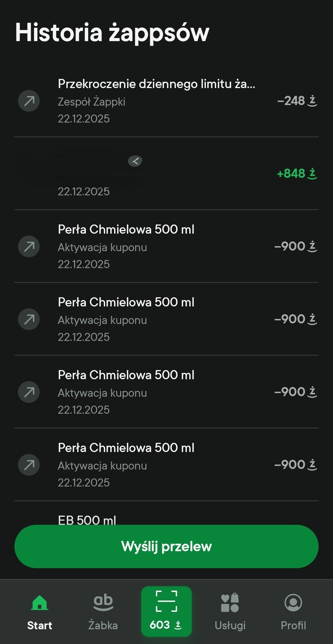Tap the arrow icon of the third Perła Chmielowa entry
The image size is (333, 644).
pyautogui.click(x=29, y=392)
